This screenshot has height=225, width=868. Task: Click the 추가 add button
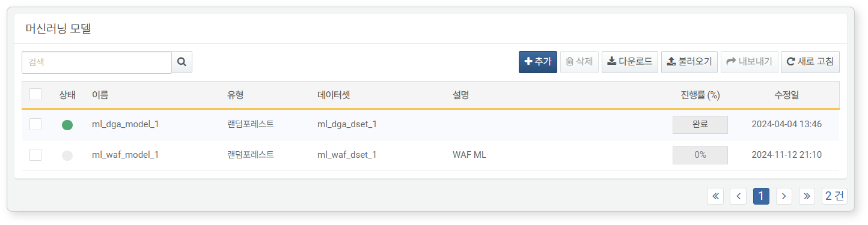coord(538,62)
